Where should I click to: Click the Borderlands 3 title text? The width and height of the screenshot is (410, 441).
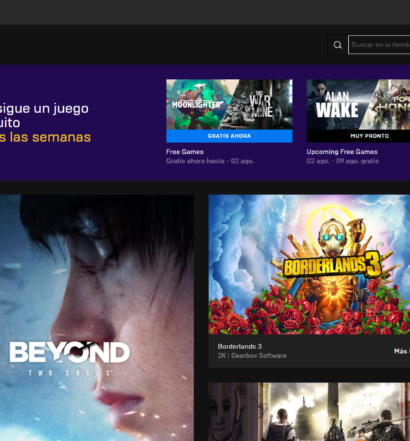pyautogui.click(x=240, y=346)
